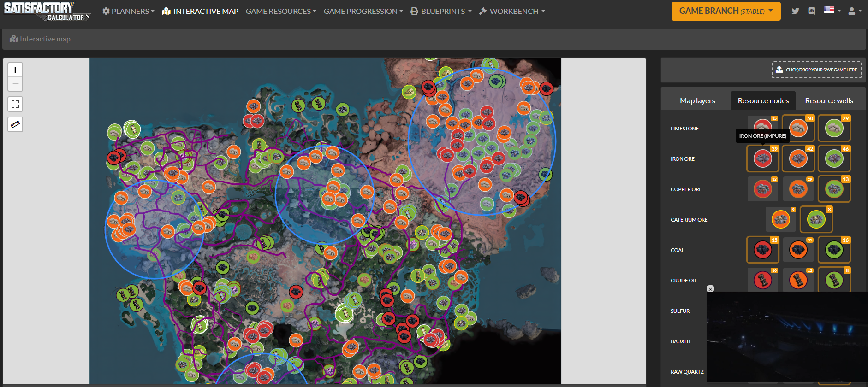Toggle fullscreen map view

click(15, 104)
